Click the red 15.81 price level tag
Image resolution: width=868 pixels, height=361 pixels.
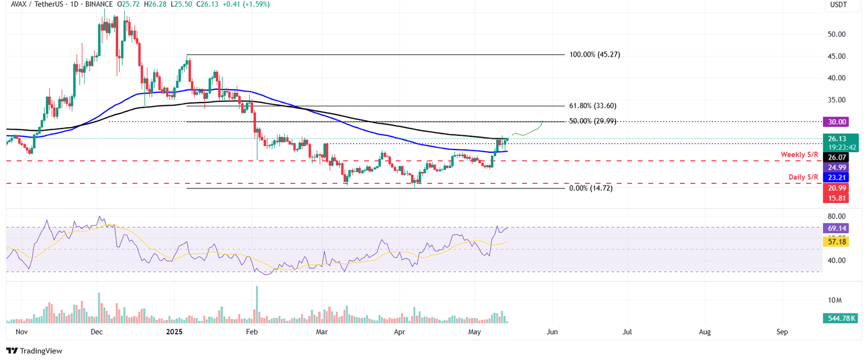point(836,197)
